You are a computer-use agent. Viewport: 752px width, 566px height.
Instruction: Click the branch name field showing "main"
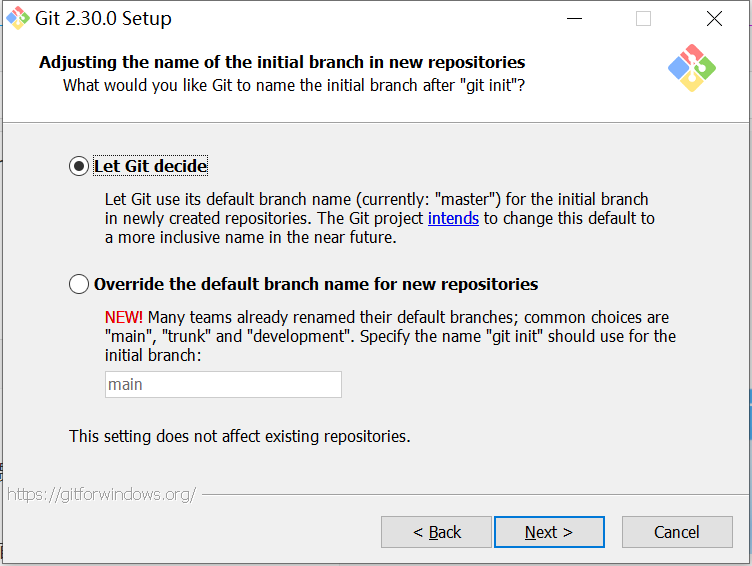223,385
